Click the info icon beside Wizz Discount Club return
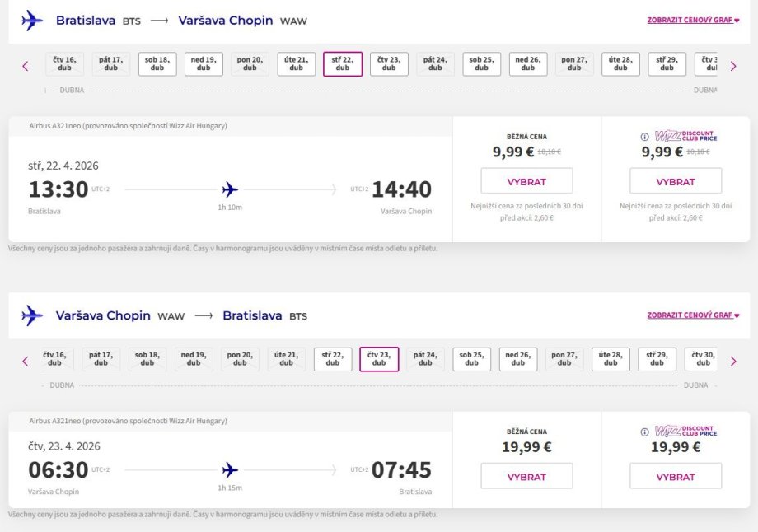Screen dimensions: 758x532 click(x=645, y=432)
